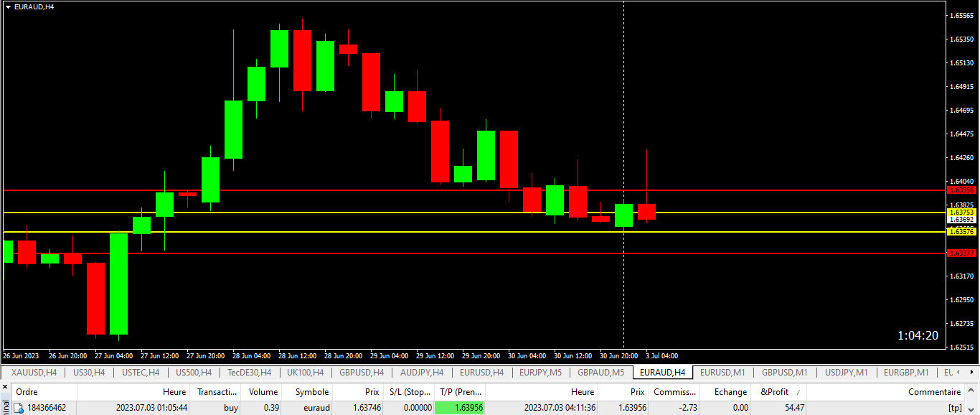Screen dimensions: 980x415
Task: Click the green T/P cell 1.63956
Action: [x=461, y=408]
